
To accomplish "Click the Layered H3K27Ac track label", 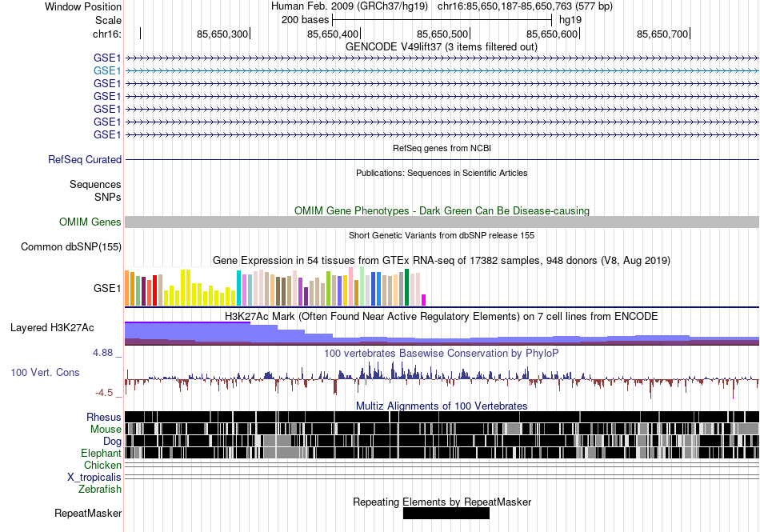I will [x=52, y=327].
